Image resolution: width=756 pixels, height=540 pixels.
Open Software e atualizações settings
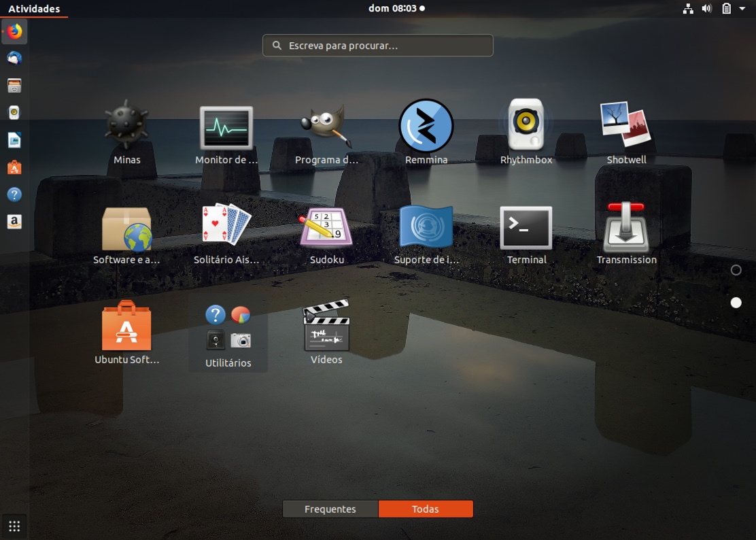pos(126,225)
